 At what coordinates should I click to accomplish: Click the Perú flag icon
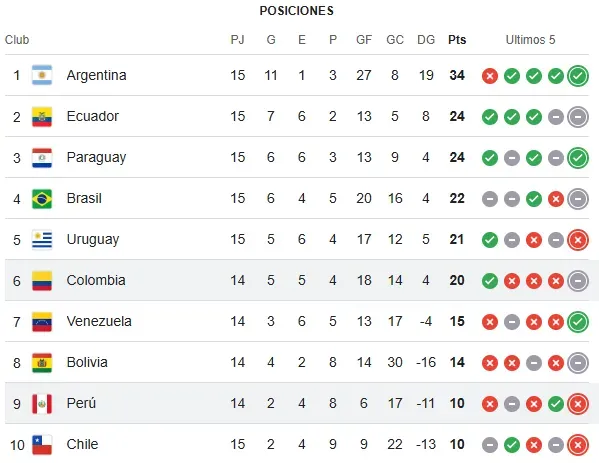(42, 404)
